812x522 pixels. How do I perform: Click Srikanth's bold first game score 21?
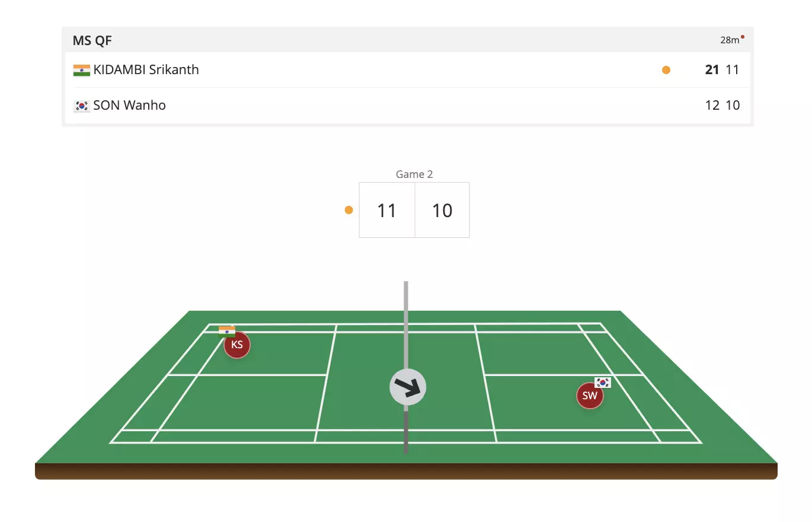712,70
